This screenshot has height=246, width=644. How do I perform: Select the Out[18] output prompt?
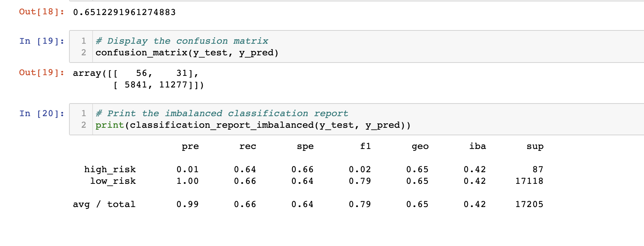click(x=42, y=12)
